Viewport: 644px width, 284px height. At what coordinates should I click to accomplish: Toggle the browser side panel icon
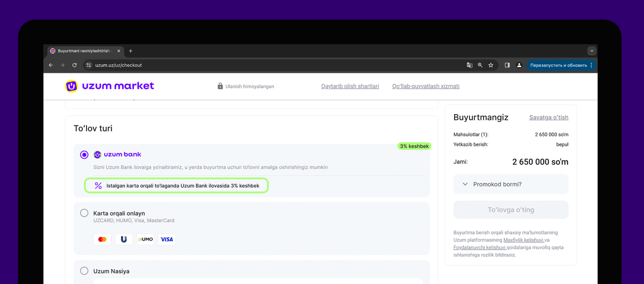(x=507, y=65)
